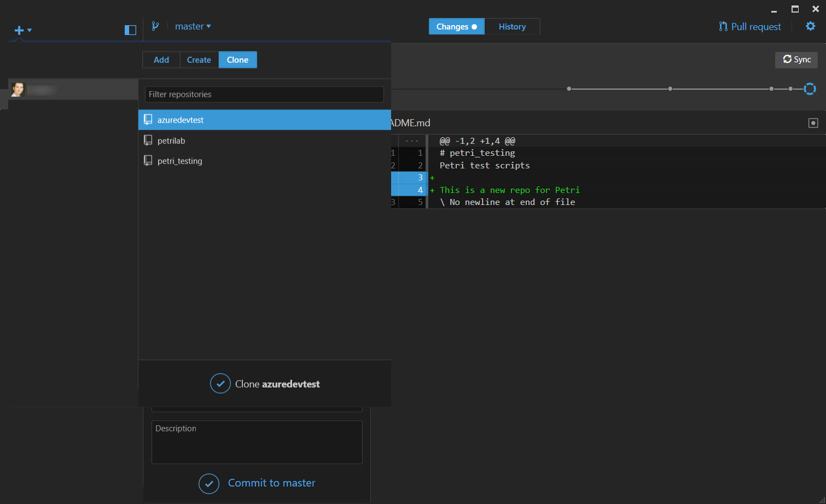Select the Create tab
This screenshot has height=504, width=826.
(199, 60)
